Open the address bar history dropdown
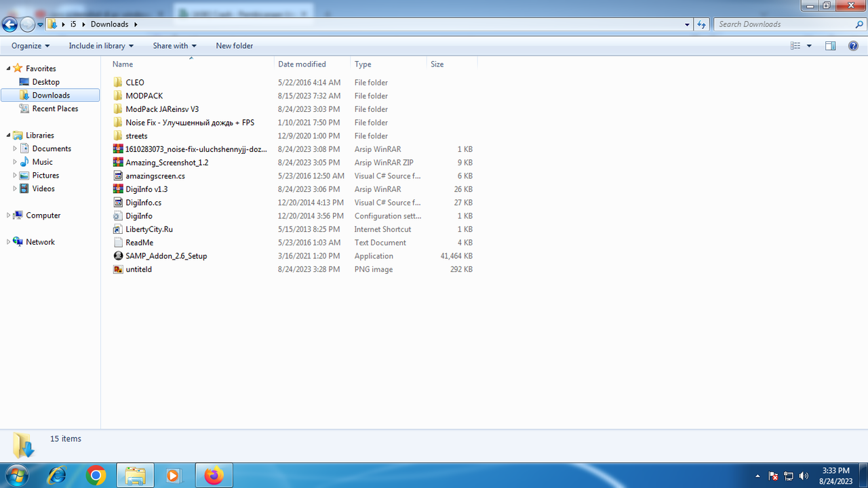The width and height of the screenshot is (868, 488). [688, 24]
